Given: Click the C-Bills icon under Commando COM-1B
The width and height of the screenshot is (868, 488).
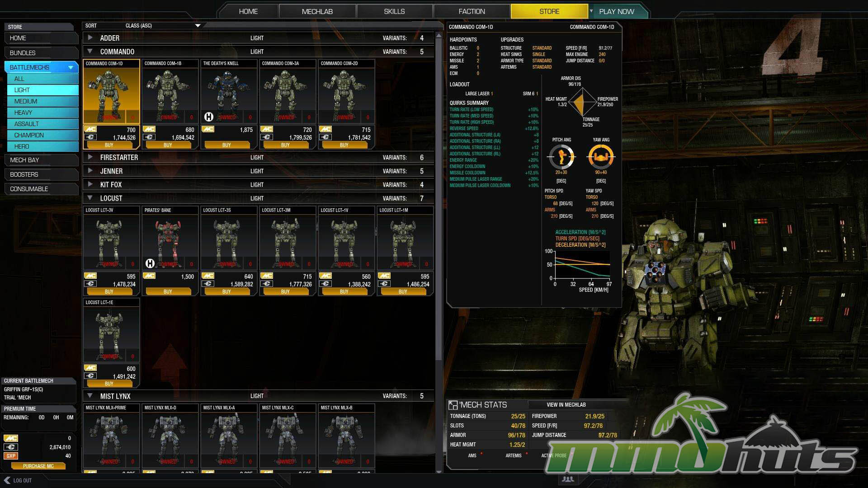Looking at the screenshot, I should point(149,137).
